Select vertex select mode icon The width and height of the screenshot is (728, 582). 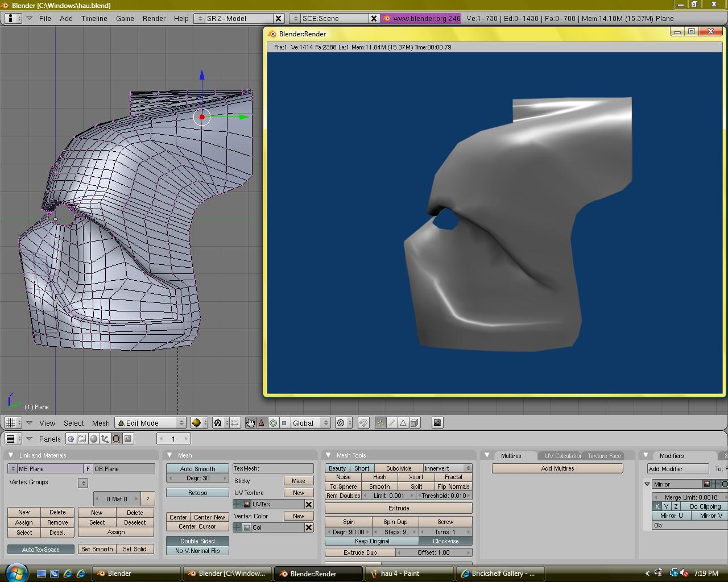(x=380, y=423)
